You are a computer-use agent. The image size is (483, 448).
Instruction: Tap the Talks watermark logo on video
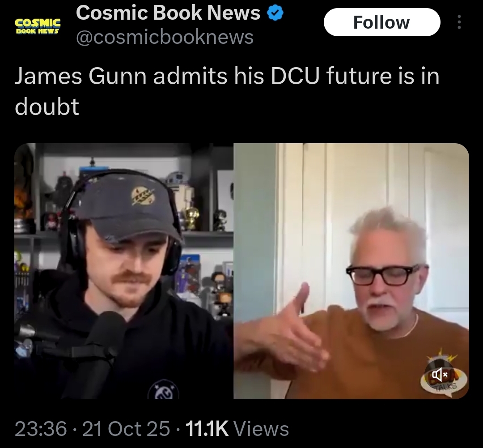click(x=444, y=375)
